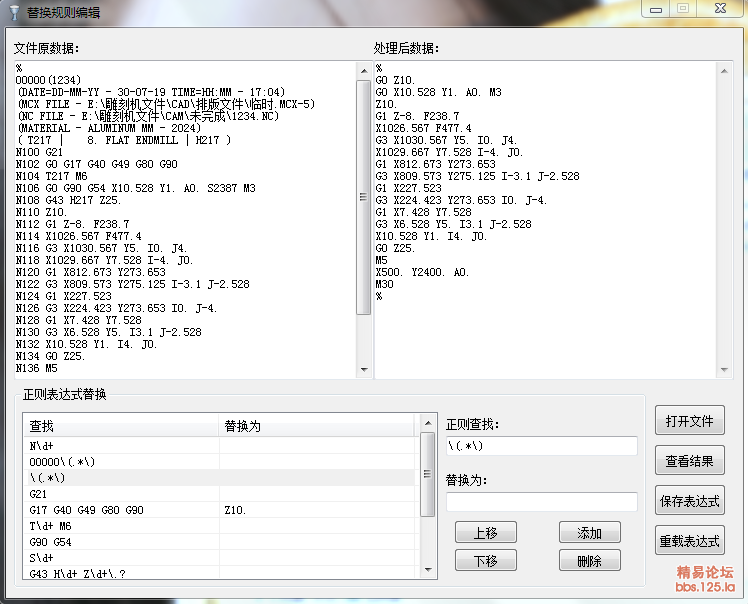Close the 替换规则编辑 window
The height and width of the screenshot is (604, 748).
(x=721, y=9)
